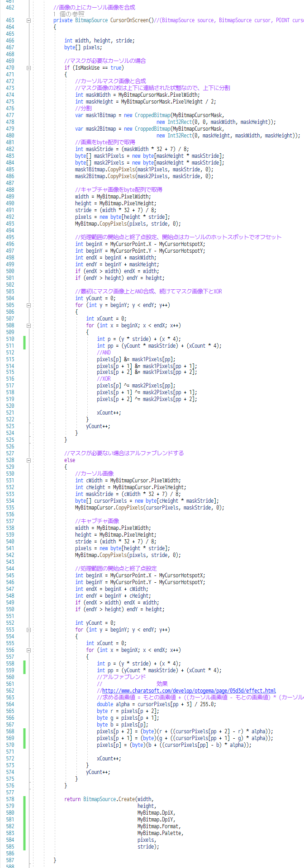Click line number 487 in the margin
The width and height of the screenshot is (304, 868).
point(9,183)
